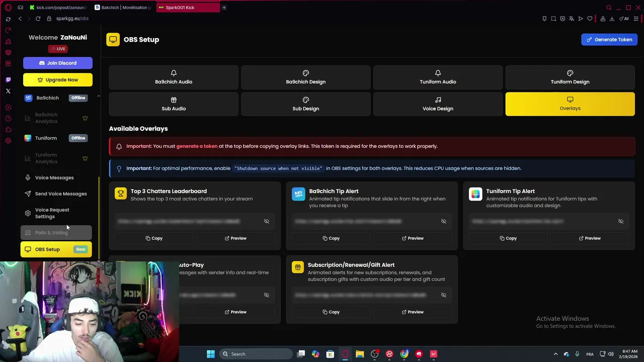Show hidden system tray icons
The image size is (644, 362).
555,354
